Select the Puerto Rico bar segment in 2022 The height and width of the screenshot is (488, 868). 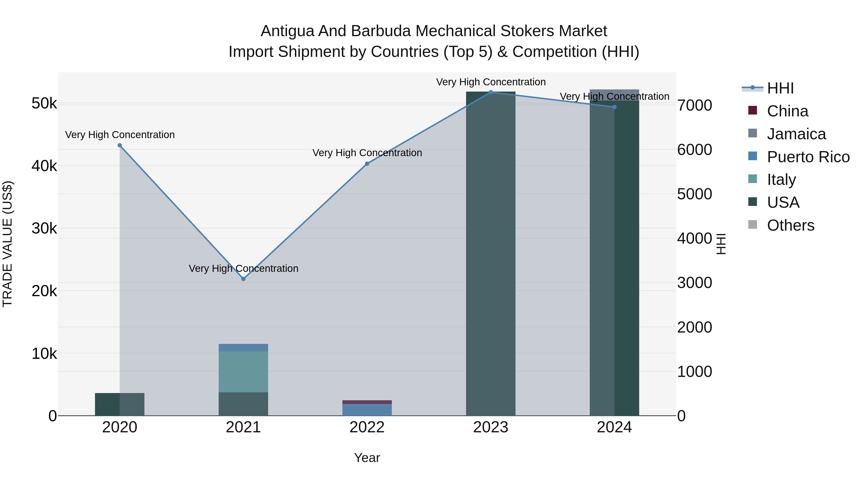(367, 410)
